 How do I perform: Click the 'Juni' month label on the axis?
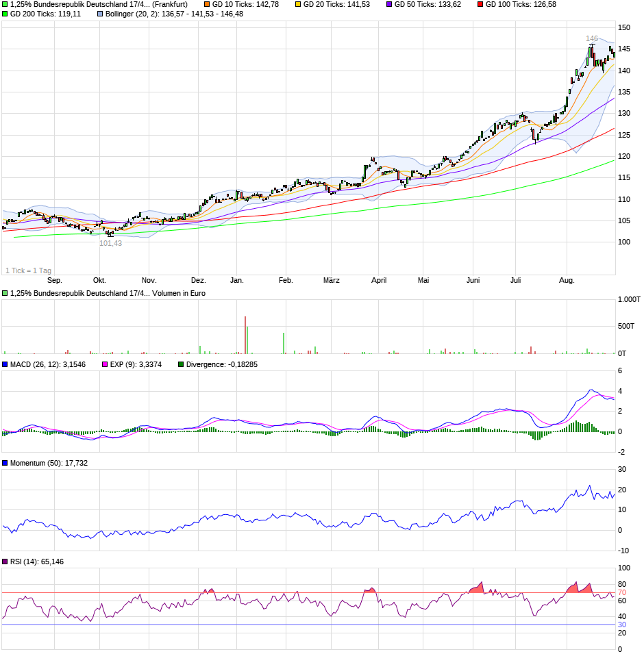coord(473,280)
